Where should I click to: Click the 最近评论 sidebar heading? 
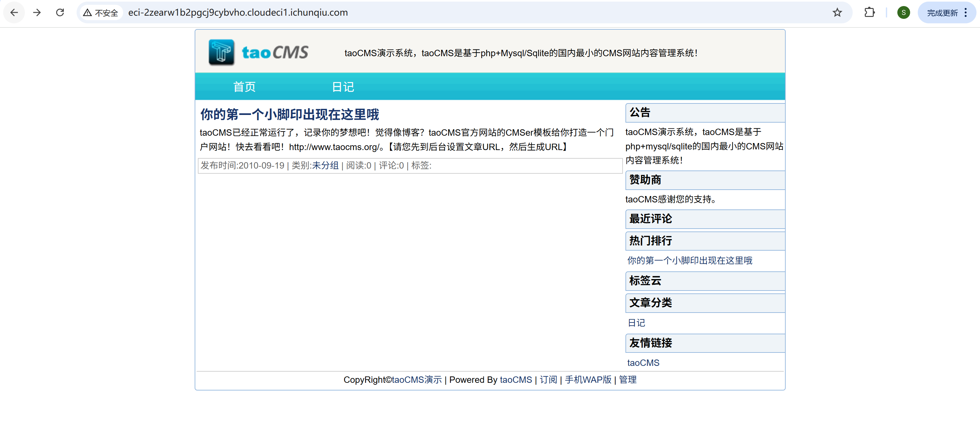(x=705, y=219)
